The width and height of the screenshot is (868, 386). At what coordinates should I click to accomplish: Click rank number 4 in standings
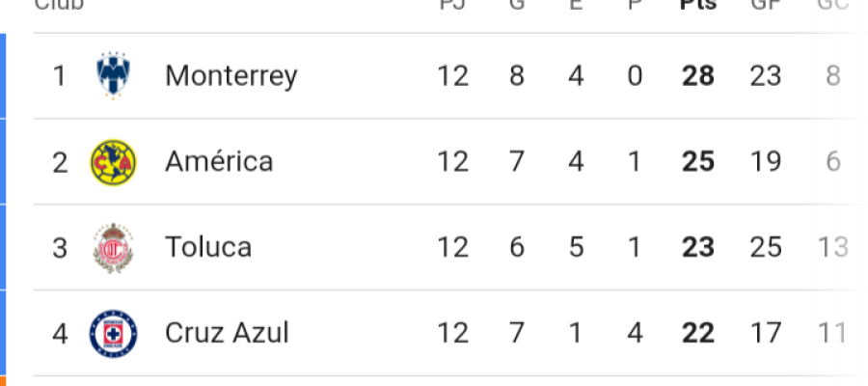[x=60, y=334]
